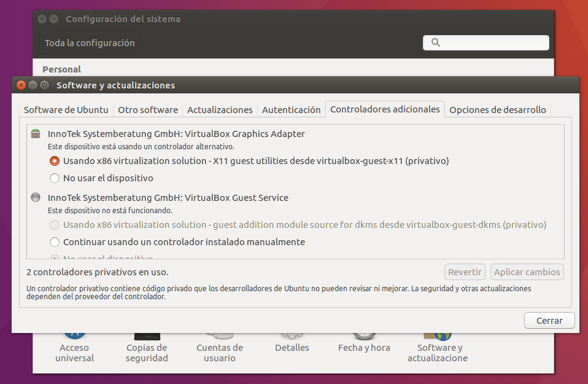Switch to the Software de Ubuntu tab
This screenshot has width=588, height=384.
click(66, 110)
